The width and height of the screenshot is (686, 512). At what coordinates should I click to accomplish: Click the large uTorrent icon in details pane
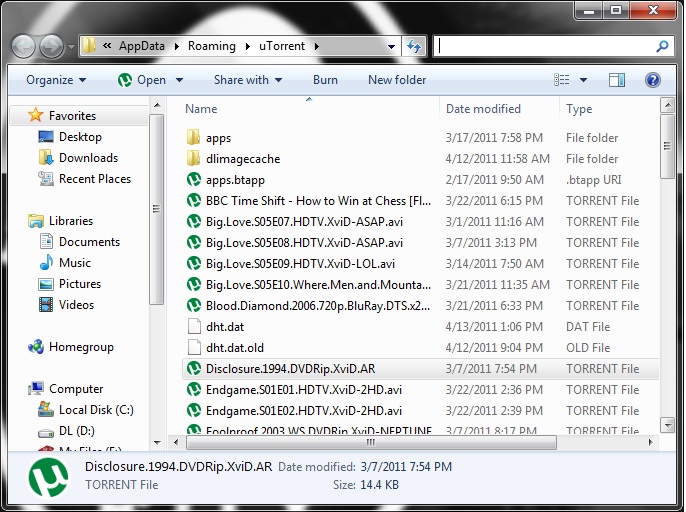[49, 477]
